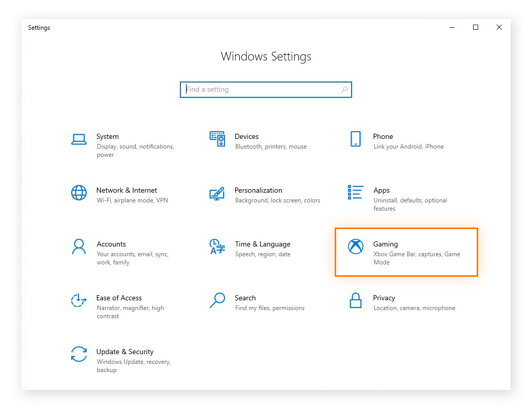
Task: Click the Devices keyboard and speaker icon
Action: click(217, 139)
